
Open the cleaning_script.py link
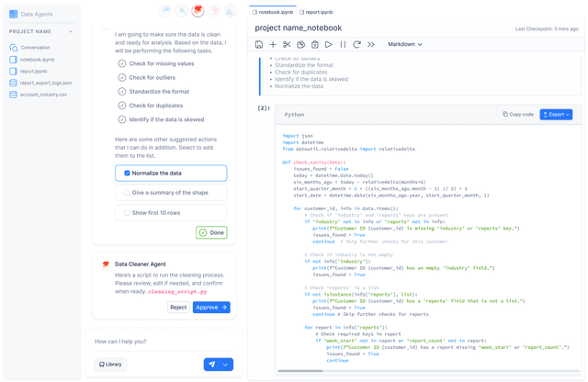[177, 292]
